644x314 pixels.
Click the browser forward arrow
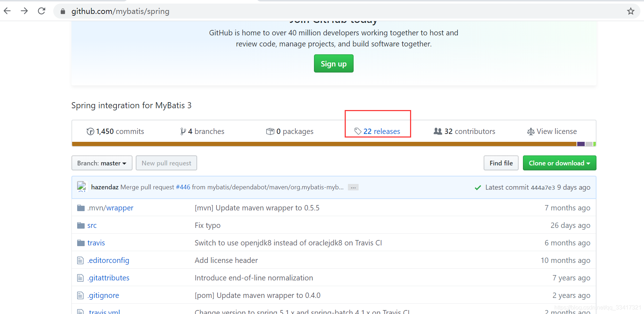click(x=24, y=11)
